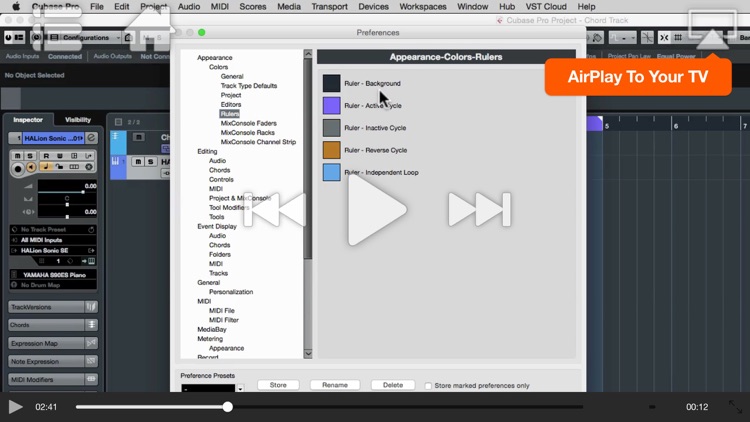Open the Configurations dropdown in toolbar
Image resolution: width=750 pixels, height=422 pixels.
pos(90,37)
